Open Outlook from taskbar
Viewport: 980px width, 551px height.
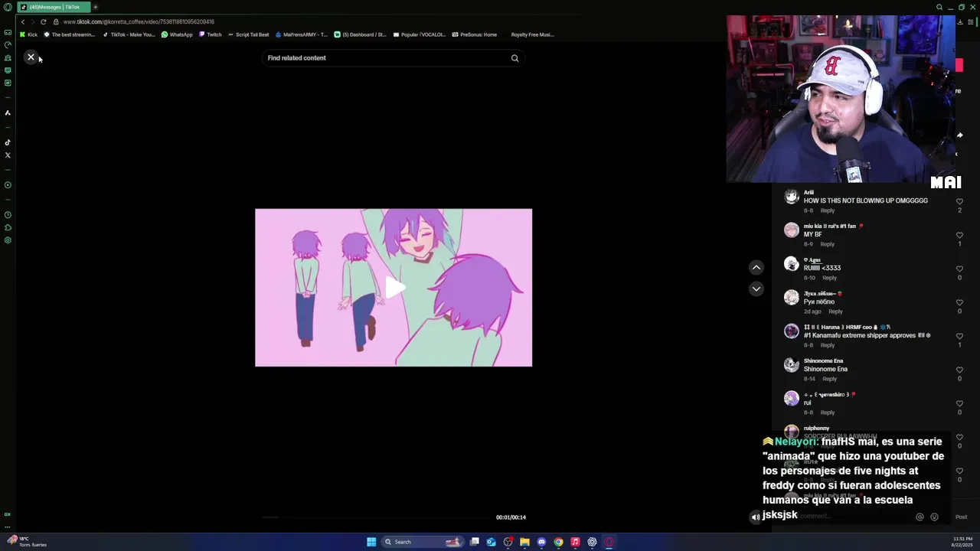(491, 542)
